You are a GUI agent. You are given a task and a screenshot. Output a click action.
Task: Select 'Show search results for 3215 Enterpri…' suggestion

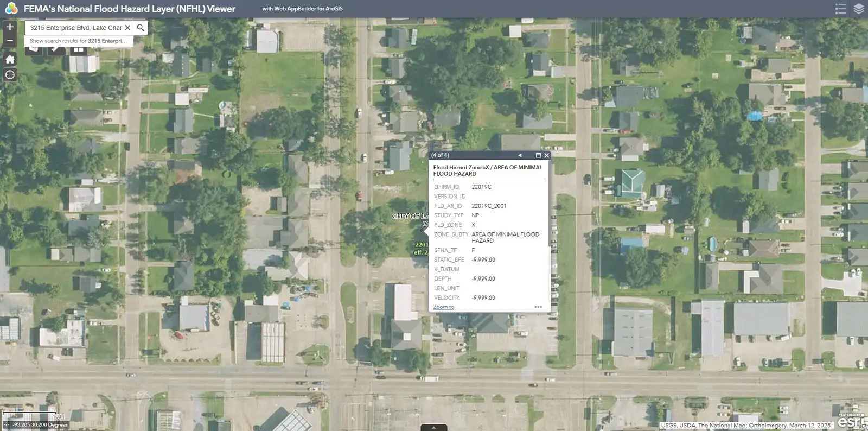79,41
